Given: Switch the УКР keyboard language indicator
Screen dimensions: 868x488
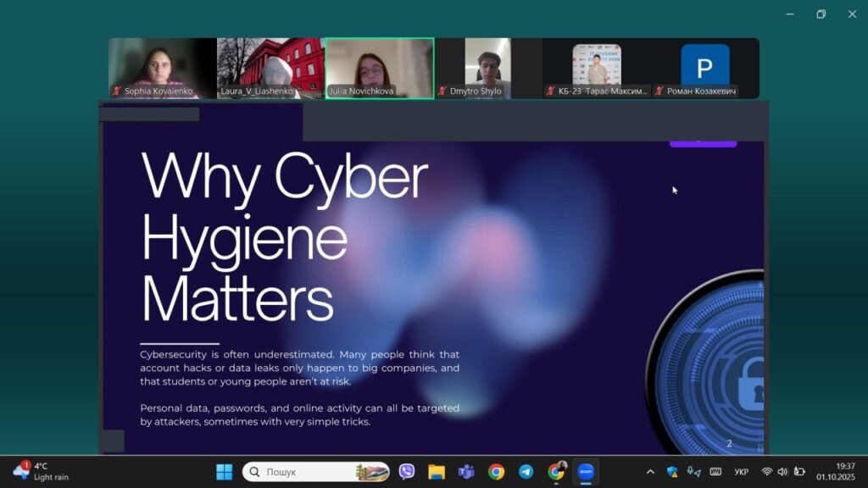Looking at the screenshot, I should (741, 472).
